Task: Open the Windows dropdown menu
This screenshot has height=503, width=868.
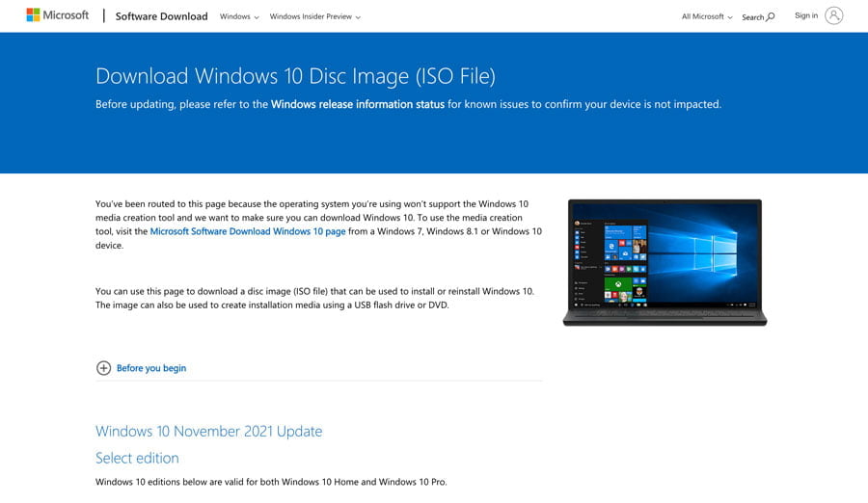Action: coord(239,16)
